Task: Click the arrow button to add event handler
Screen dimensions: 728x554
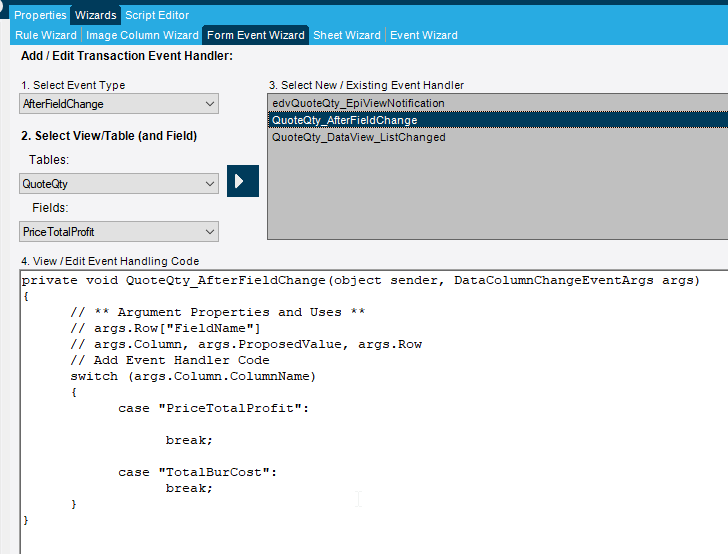Action: pos(243,181)
